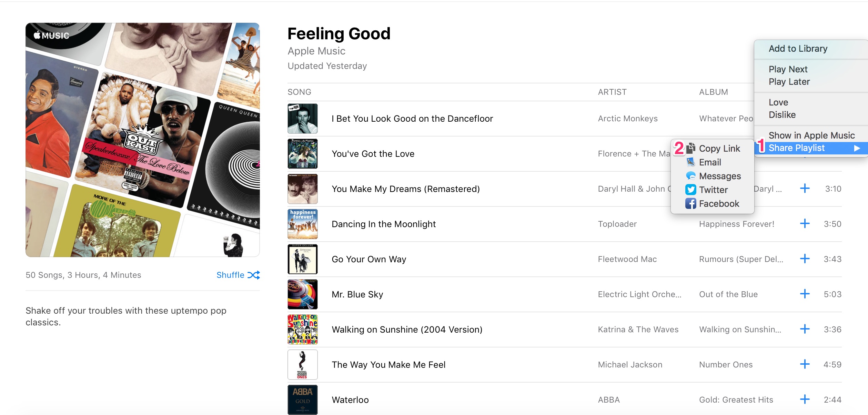
Task: Mark playlist as Love
Action: coord(778,102)
